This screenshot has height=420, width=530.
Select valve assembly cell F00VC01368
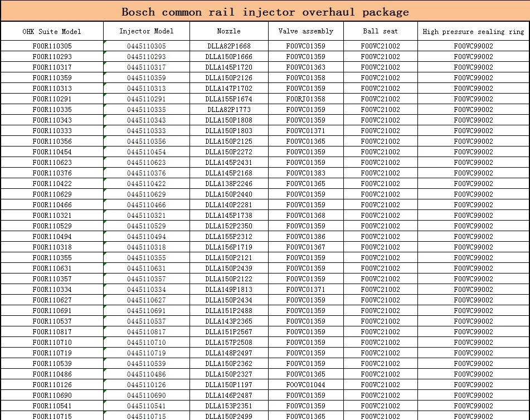[305, 215]
